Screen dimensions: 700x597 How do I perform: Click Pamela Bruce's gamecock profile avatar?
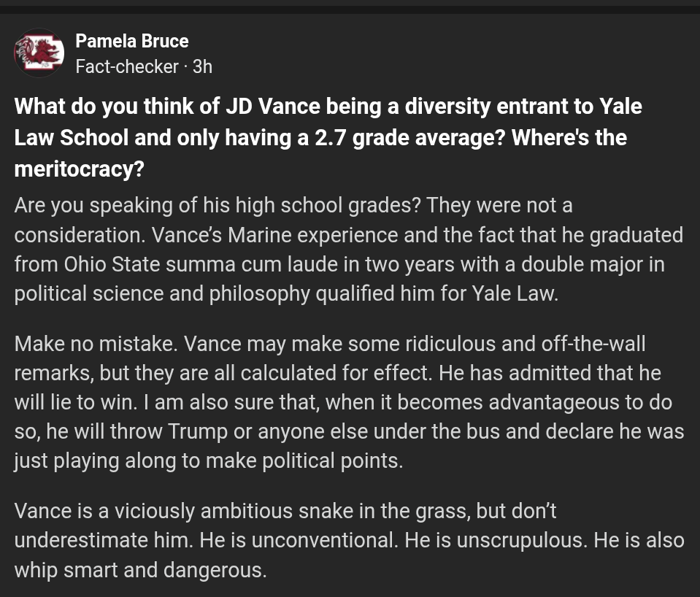[x=39, y=53]
